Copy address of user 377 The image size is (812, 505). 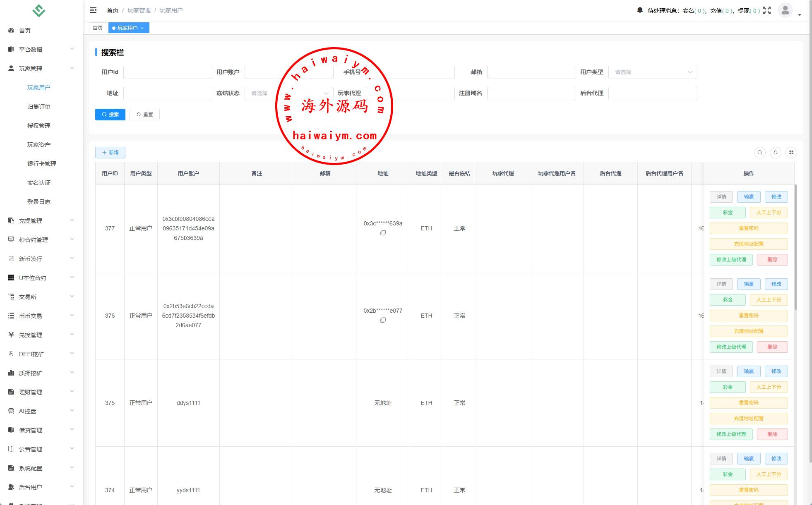[383, 233]
